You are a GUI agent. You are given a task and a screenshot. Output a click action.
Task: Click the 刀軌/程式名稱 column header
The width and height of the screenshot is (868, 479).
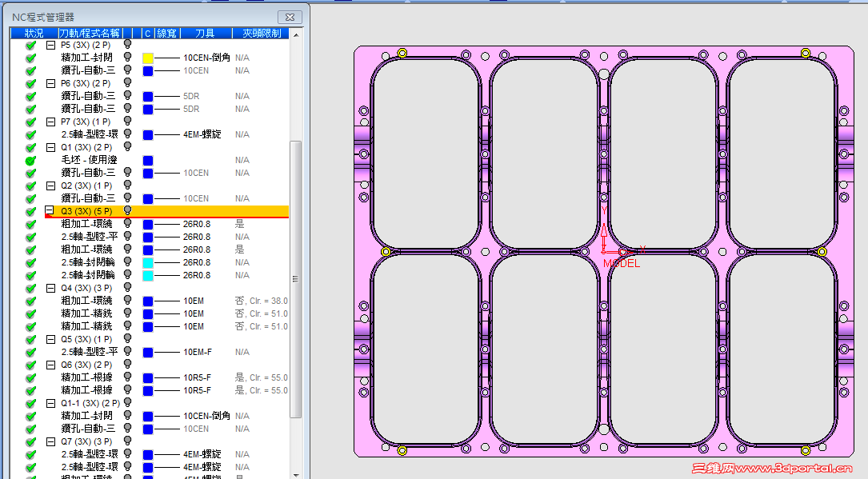(x=90, y=34)
